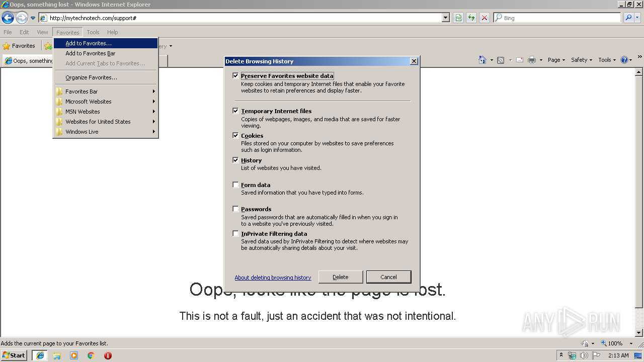Expand the Windows Live folder

(x=106, y=132)
